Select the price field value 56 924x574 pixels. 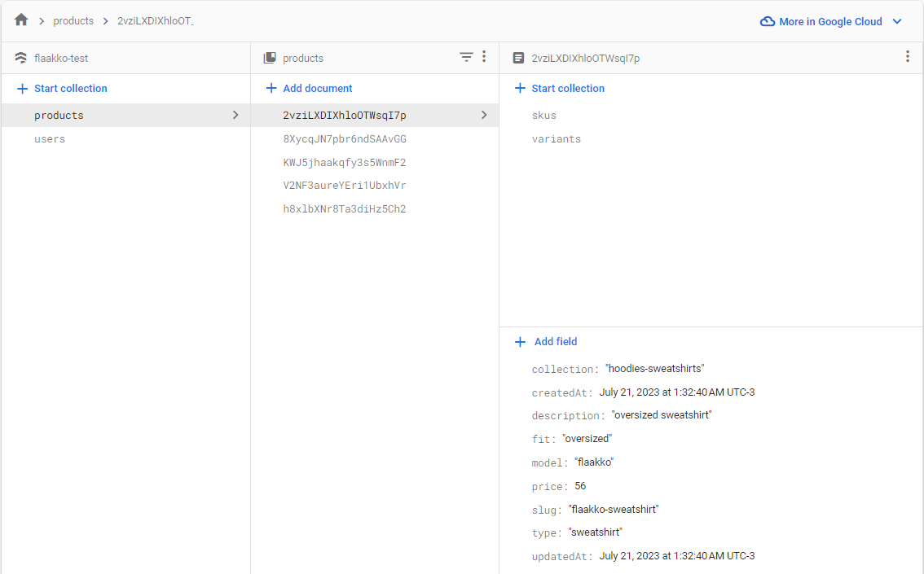(580, 485)
